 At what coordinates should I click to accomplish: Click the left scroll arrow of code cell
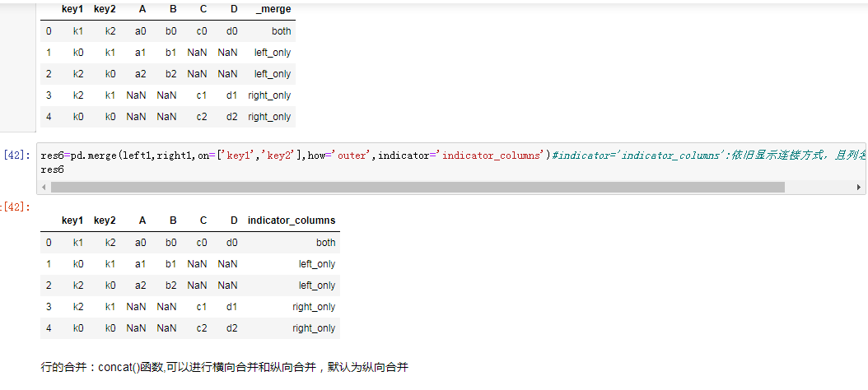point(43,188)
